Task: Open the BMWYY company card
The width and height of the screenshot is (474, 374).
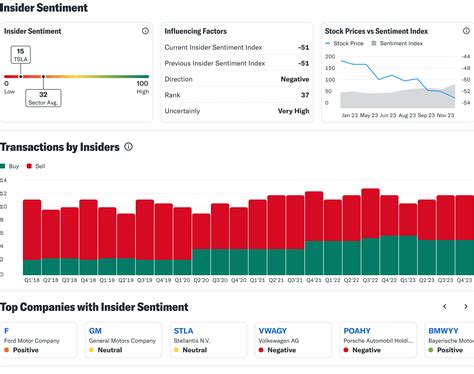Action: pos(449,340)
